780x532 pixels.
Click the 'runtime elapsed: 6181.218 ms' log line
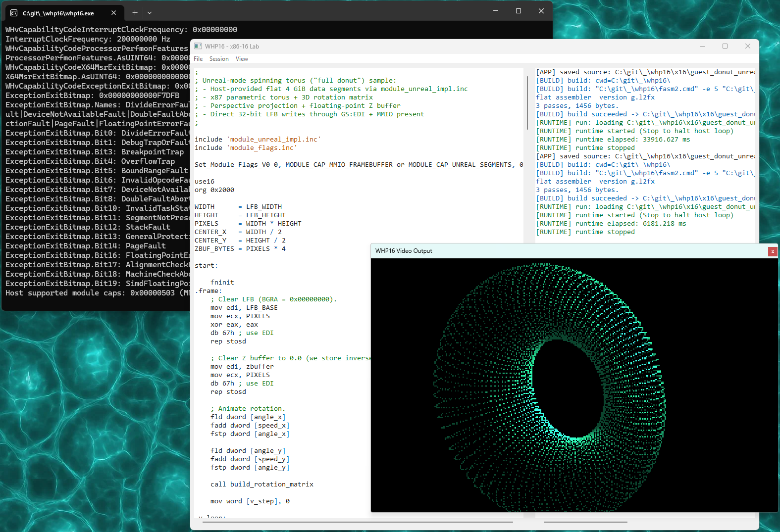click(611, 224)
